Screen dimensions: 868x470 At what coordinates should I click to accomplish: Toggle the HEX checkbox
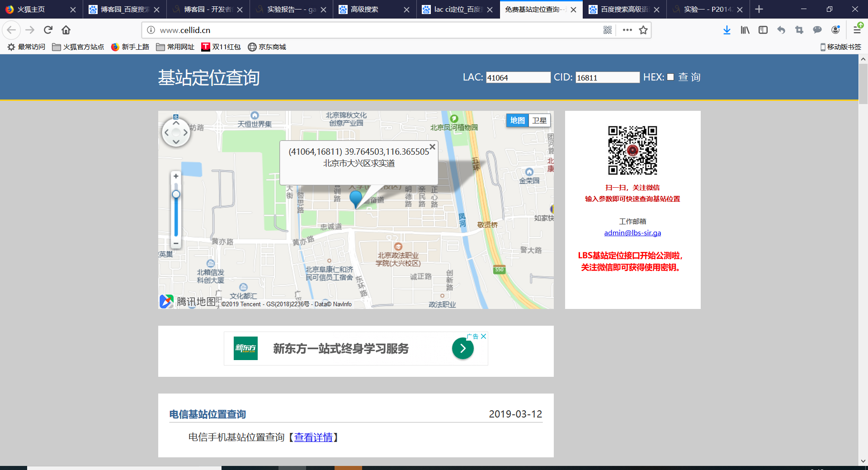670,77
